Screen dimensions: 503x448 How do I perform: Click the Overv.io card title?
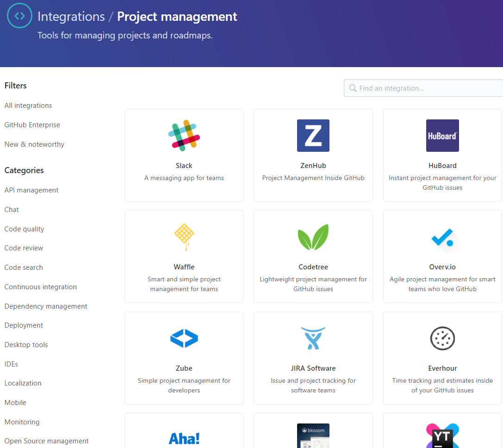[x=442, y=267]
